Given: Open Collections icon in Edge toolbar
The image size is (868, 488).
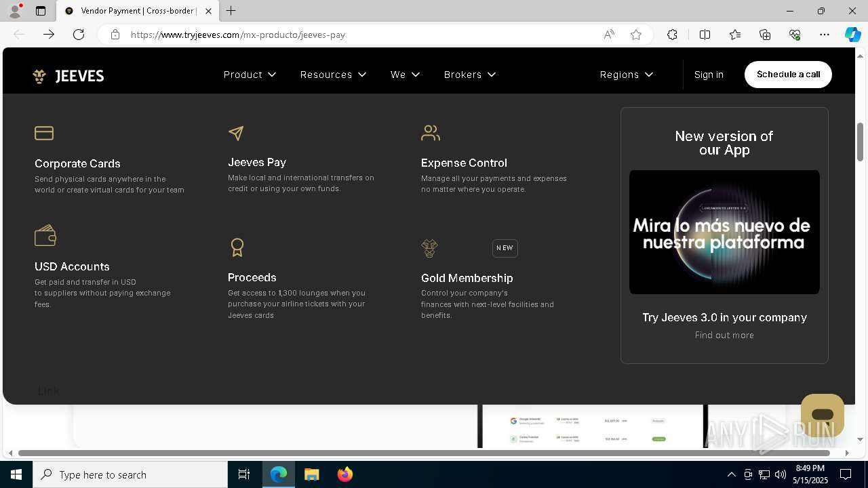Looking at the screenshot, I should coord(765,35).
